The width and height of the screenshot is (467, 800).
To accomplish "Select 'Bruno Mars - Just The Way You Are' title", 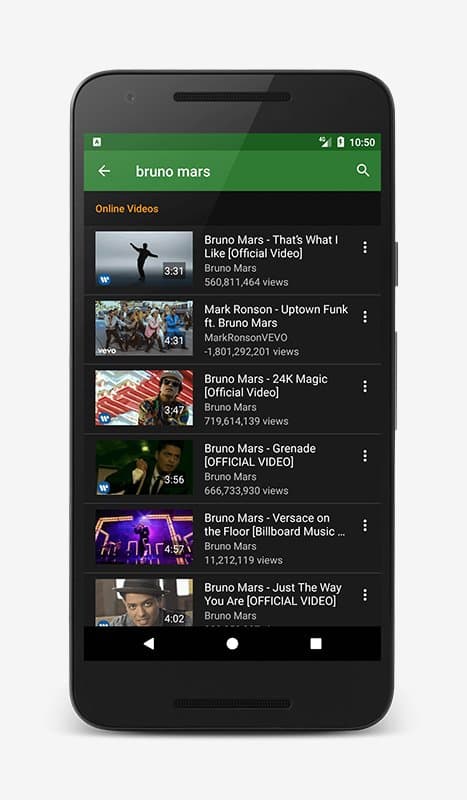I will pos(273,594).
